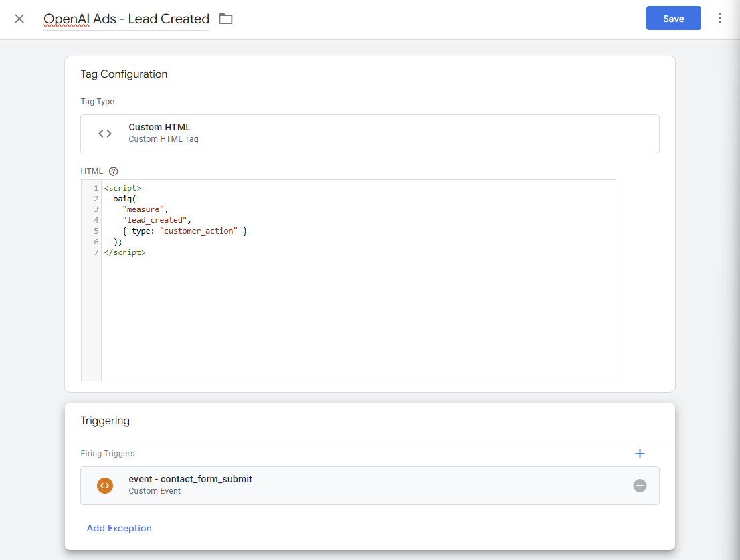
Task: Click the 'oaiq(' line in the editor
Action: point(124,199)
